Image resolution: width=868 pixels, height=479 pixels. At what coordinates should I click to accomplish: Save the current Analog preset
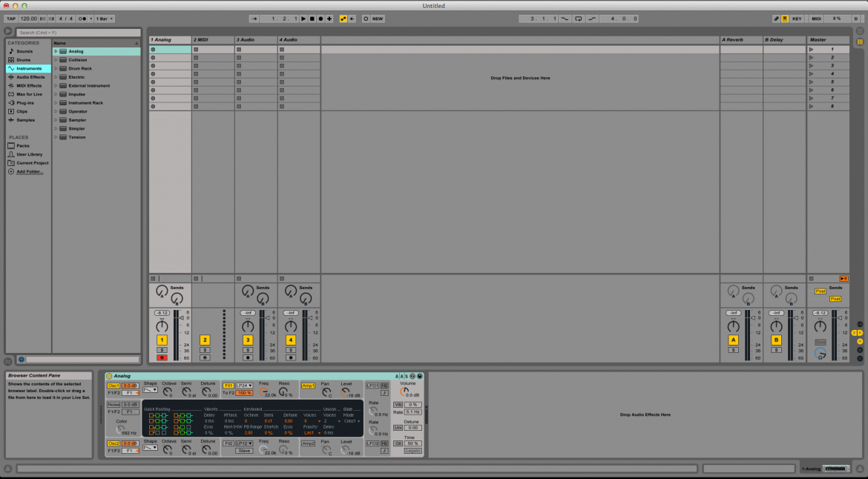coord(420,376)
